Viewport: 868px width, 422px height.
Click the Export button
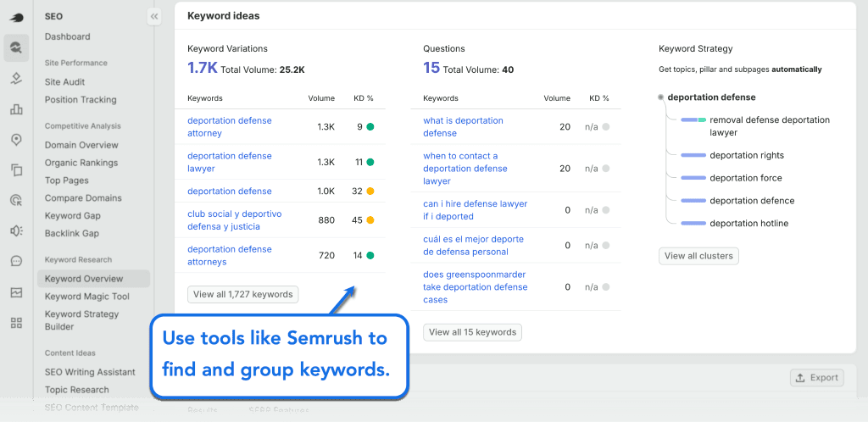pyautogui.click(x=817, y=378)
